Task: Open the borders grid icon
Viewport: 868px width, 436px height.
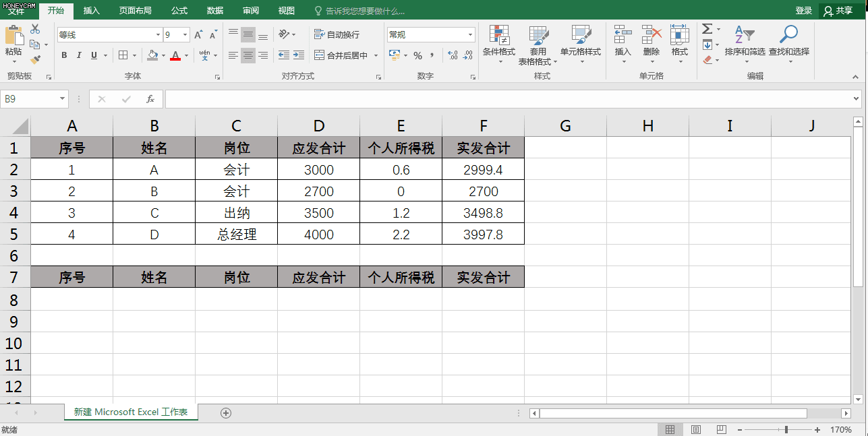Action: (123, 55)
